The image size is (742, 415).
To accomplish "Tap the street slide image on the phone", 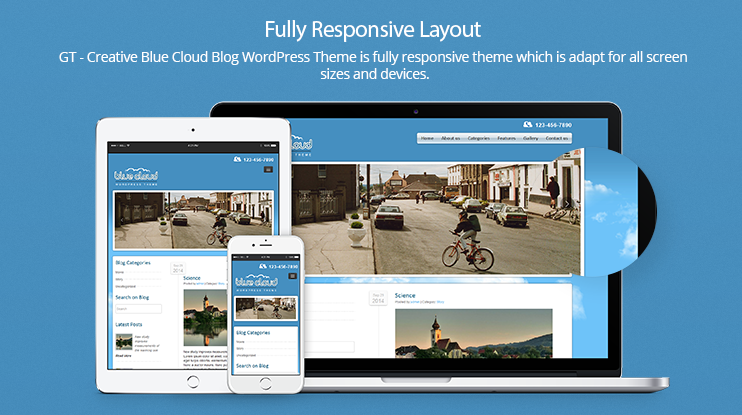I will pyautogui.click(x=266, y=309).
